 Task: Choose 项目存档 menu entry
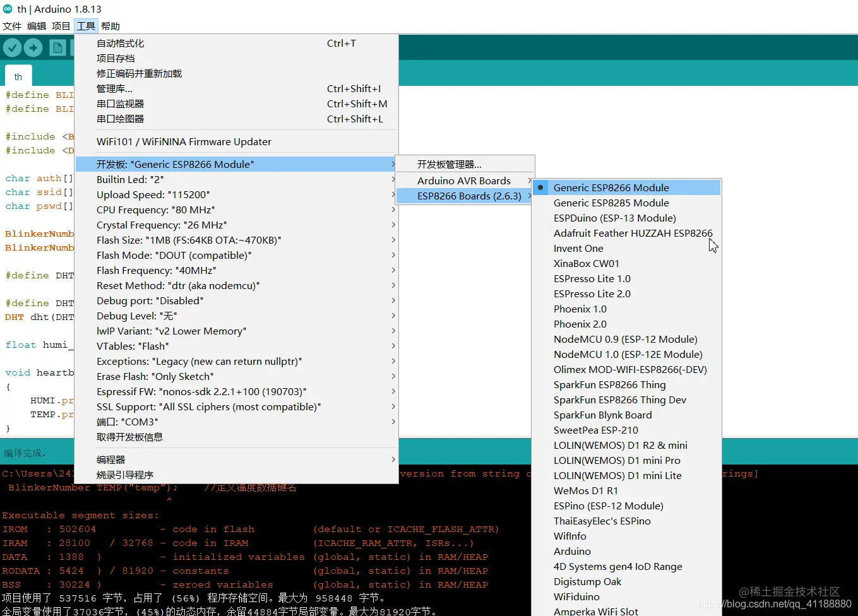pyautogui.click(x=237, y=58)
